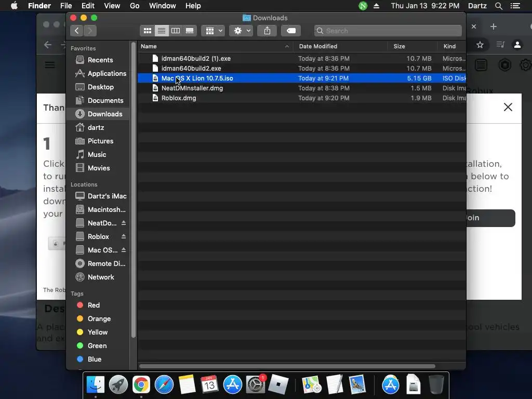Open Network location

click(98, 277)
